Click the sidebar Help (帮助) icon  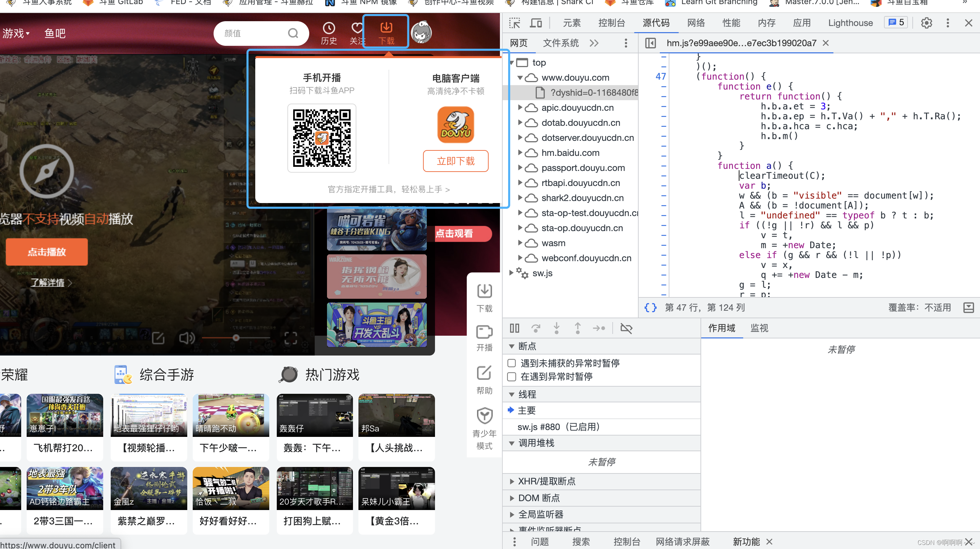pos(484,373)
